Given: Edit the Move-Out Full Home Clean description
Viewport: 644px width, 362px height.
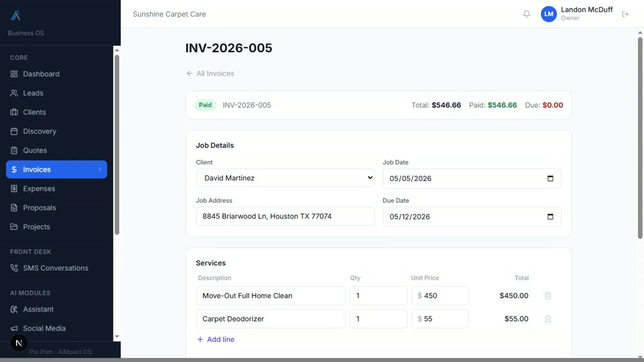Looking at the screenshot, I should [x=270, y=296].
